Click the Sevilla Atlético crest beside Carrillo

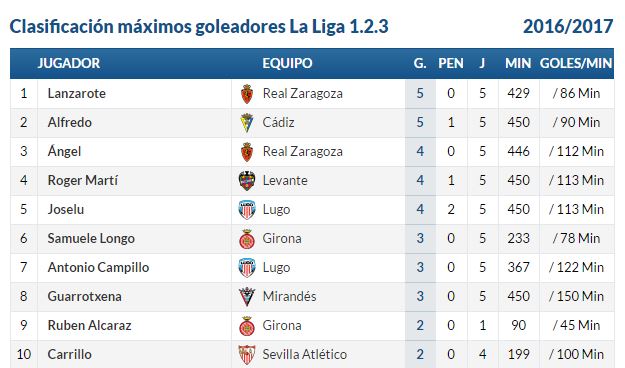click(247, 354)
